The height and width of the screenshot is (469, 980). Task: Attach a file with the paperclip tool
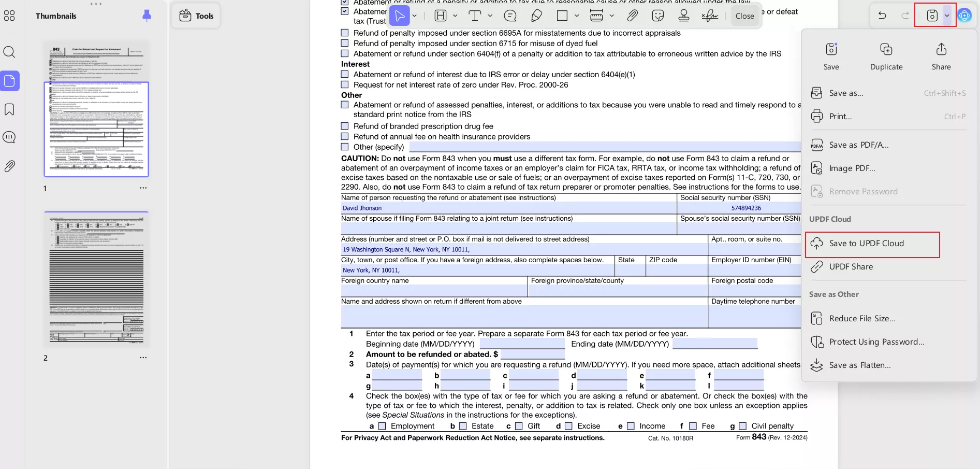632,16
